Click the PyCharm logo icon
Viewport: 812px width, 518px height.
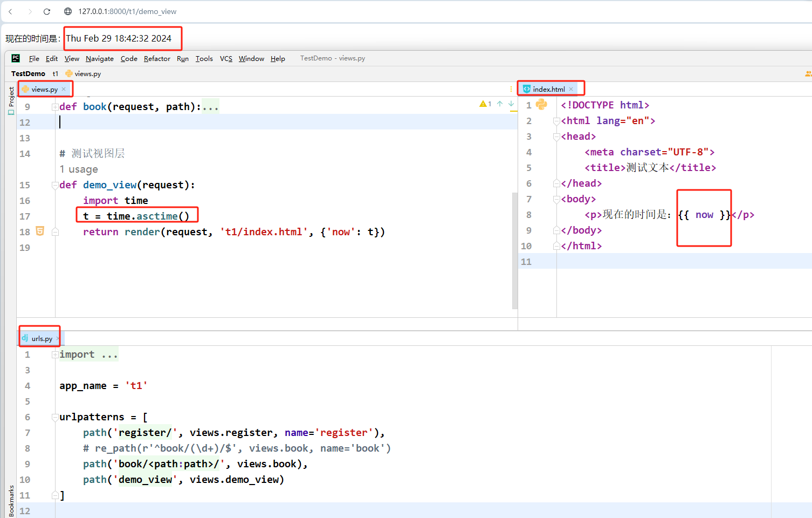16,58
